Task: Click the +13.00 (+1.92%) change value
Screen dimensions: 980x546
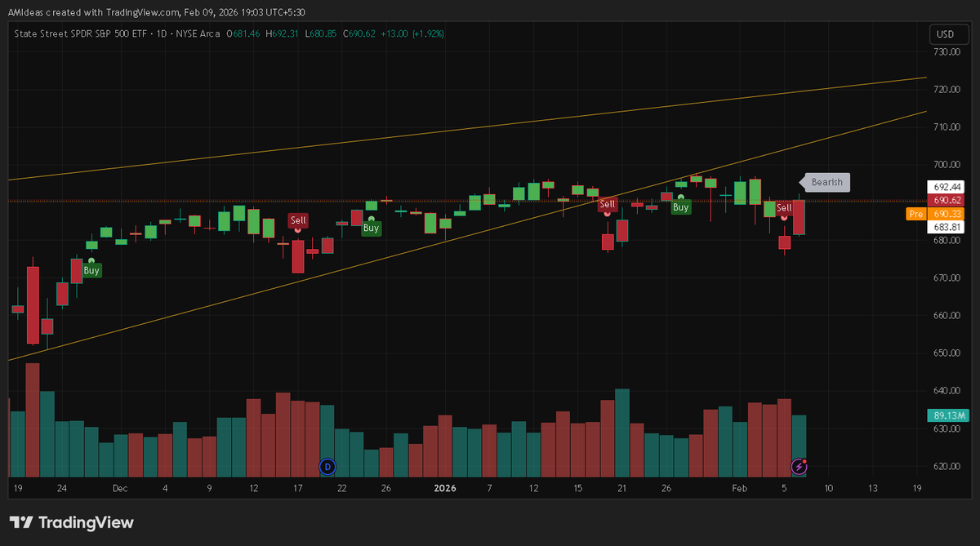Action: click(x=412, y=33)
